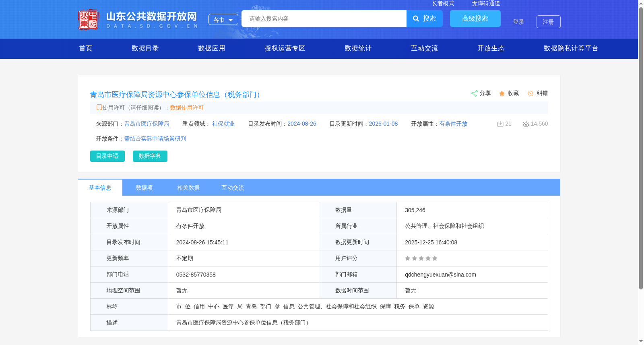This screenshot has width=644, height=345.
Task: Switch to the 数据项 tab
Action: (144, 188)
